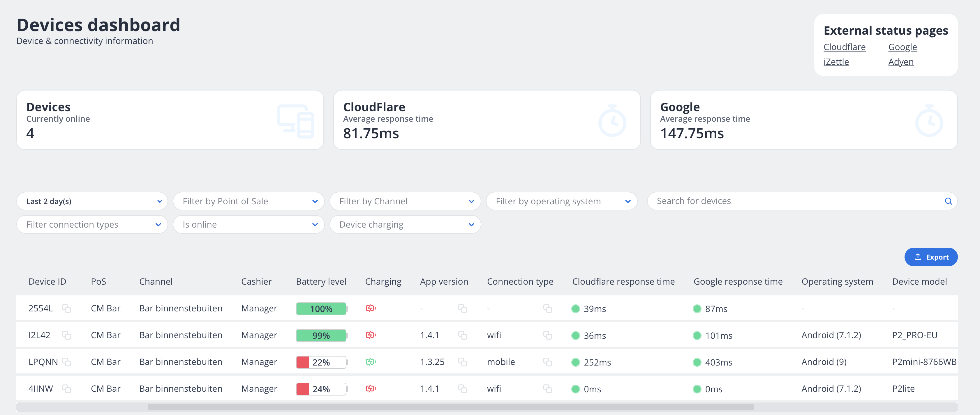Copy app version 1.4.1 for I2L42
Screen dimensions: 980x415
tap(462, 335)
